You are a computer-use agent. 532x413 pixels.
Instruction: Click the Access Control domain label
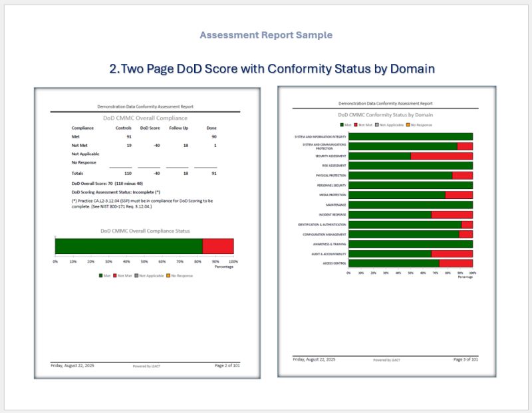(x=334, y=263)
